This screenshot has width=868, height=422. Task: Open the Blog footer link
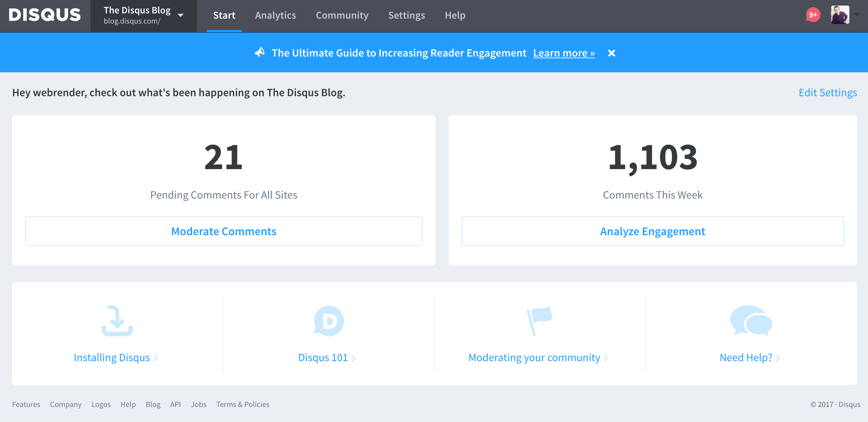click(x=153, y=404)
